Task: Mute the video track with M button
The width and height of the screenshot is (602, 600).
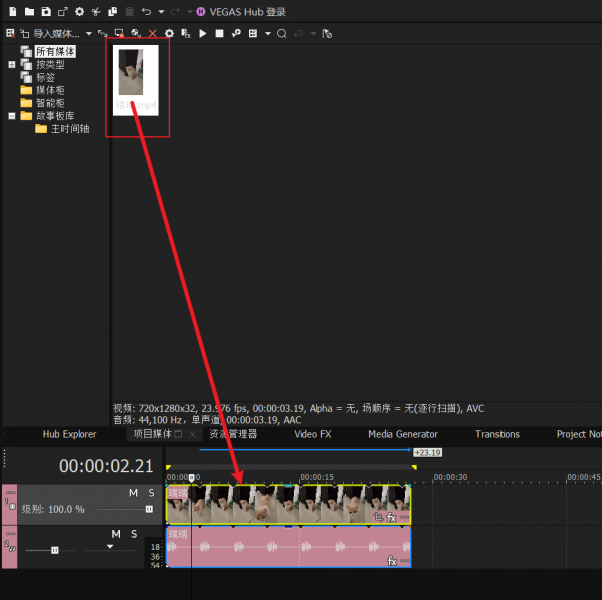Action: coord(133,493)
